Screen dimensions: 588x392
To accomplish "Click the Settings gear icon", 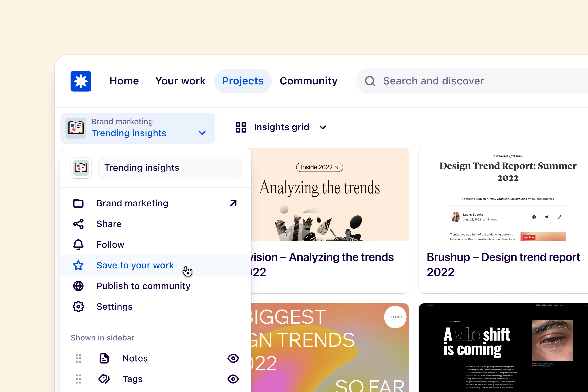I will pos(78,306).
